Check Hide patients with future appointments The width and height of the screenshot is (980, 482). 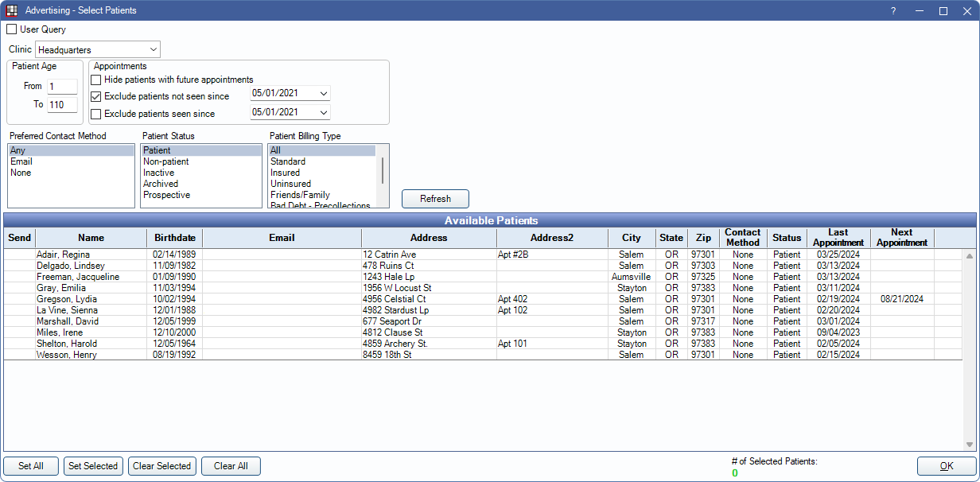click(x=96, y=80)
